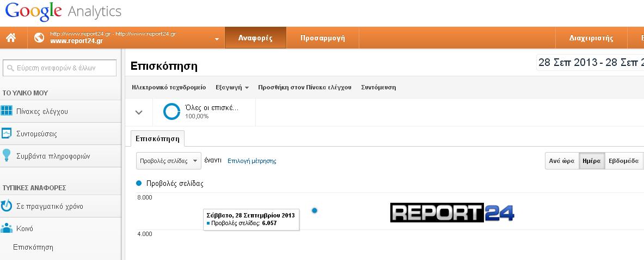The image size is (644, 260).
Task: Expand the segments panel chevron
Action: click(x=139, y=112)
